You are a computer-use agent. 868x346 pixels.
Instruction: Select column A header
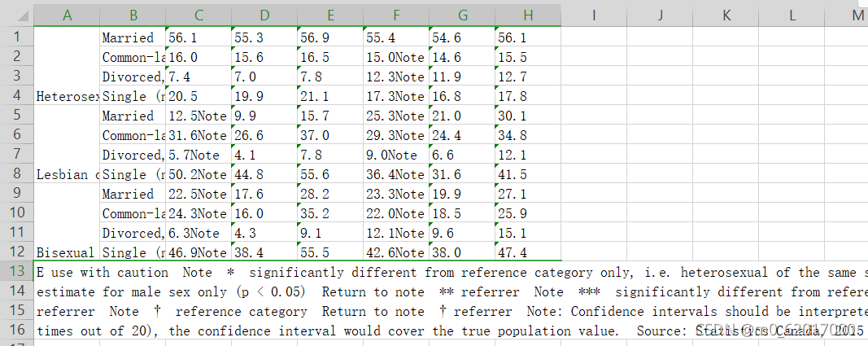tap(67, 15)
